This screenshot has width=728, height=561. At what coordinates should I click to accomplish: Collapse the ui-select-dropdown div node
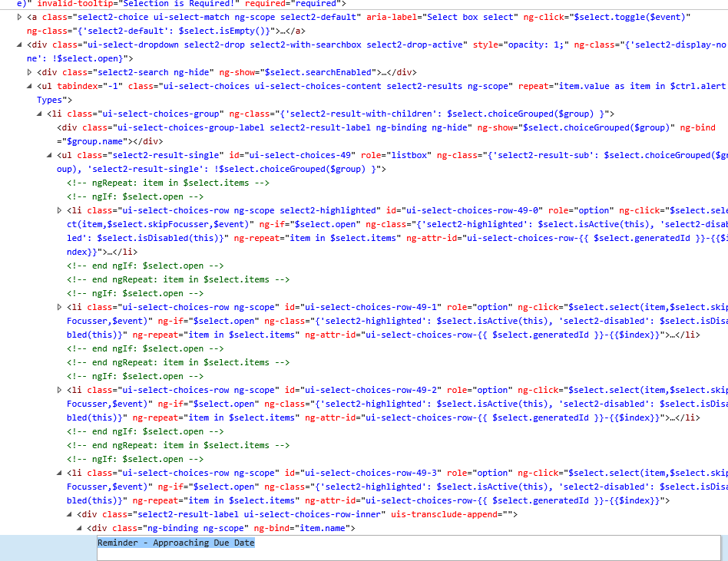coord(19,45)
